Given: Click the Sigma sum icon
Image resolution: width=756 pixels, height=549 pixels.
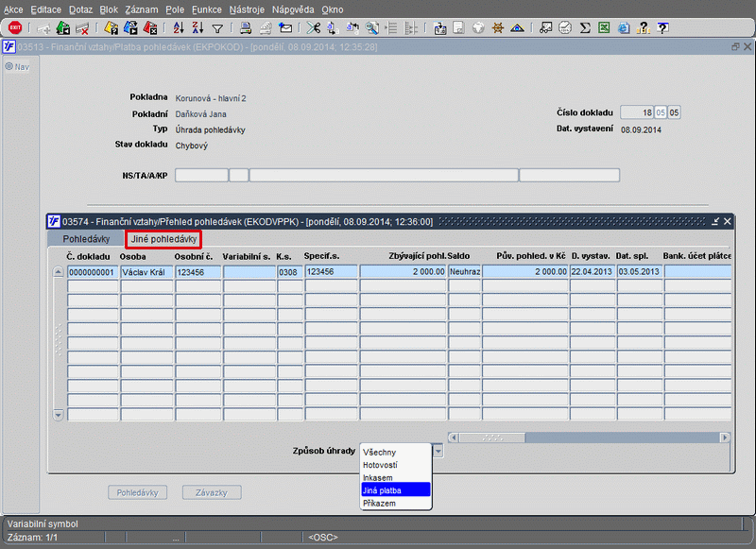Looking at the screenshot, I should point(585,28).
